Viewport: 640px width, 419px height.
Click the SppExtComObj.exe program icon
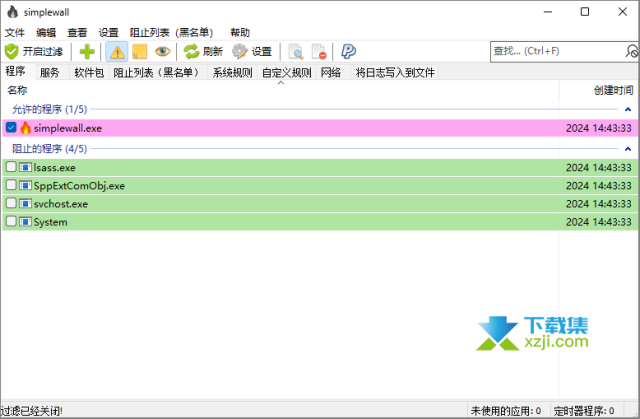[x=25, y=186]
